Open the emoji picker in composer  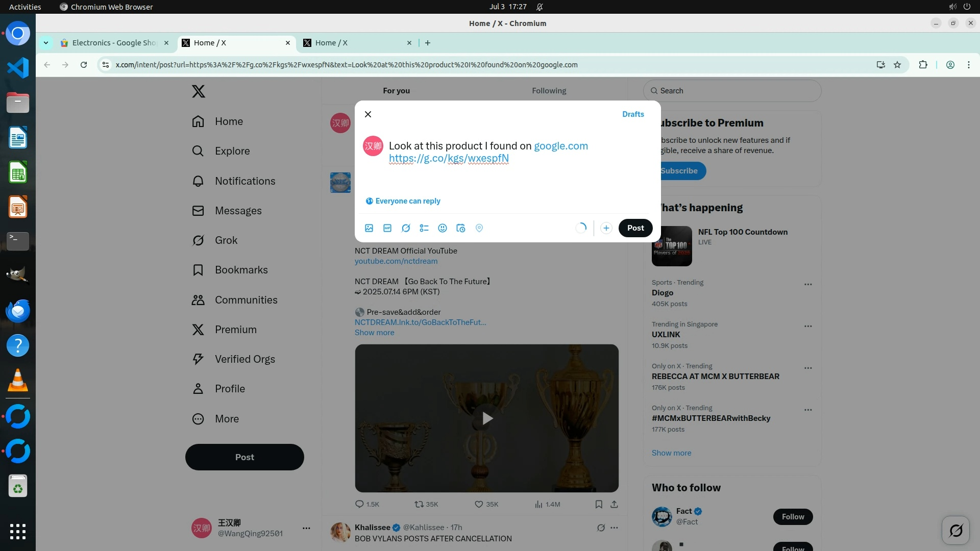(443, 228)
